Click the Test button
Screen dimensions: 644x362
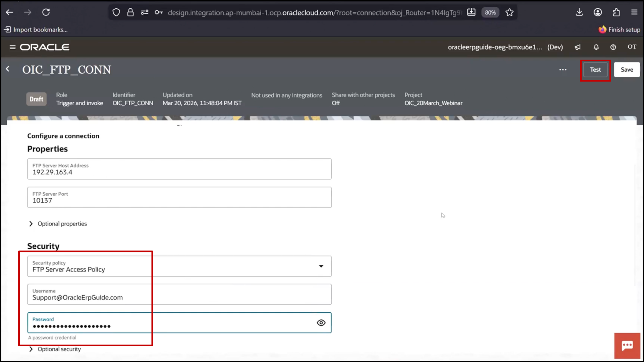[x=595, y=70]
